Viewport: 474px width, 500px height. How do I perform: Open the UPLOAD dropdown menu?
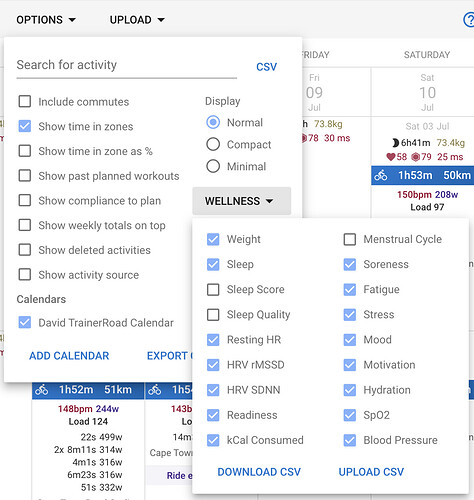(x=137, y=20)
